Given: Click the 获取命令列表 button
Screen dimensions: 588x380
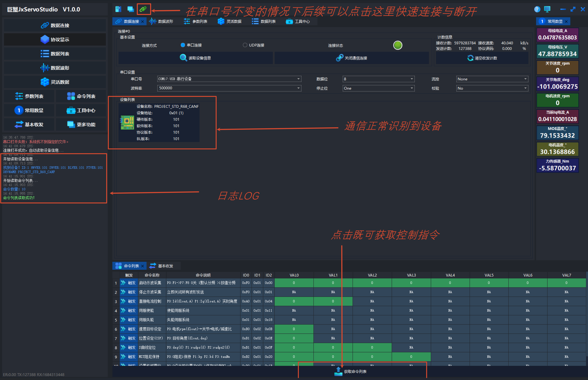Looking at the screenshot, I should tap(350, 372).
